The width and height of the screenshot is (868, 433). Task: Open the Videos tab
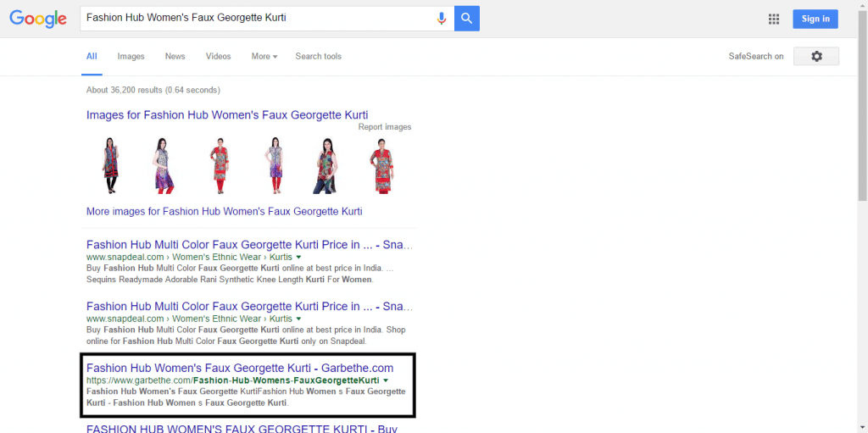click(218, 57)
